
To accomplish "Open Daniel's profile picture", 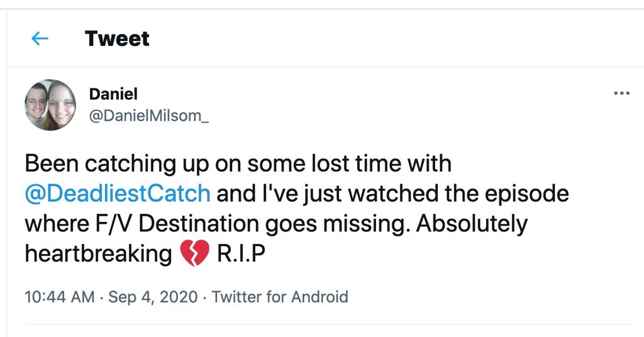I will [50, 104].
